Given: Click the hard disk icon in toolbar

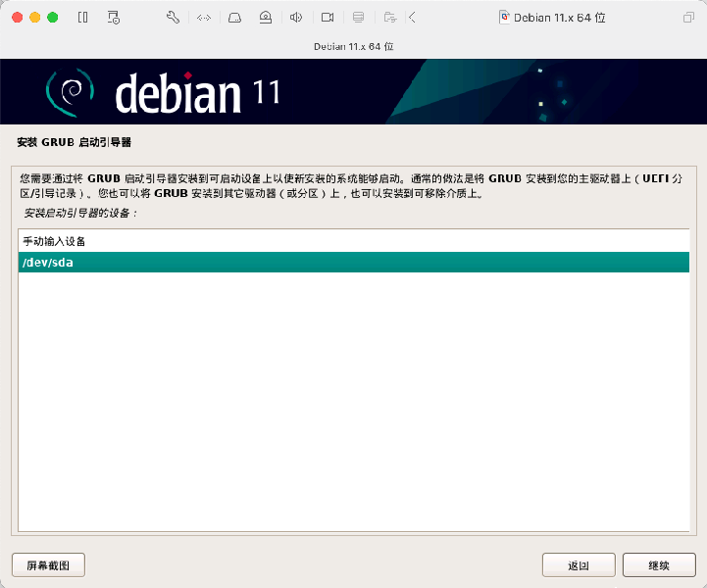Looking at the screenshot, I should tap(235, 18).
